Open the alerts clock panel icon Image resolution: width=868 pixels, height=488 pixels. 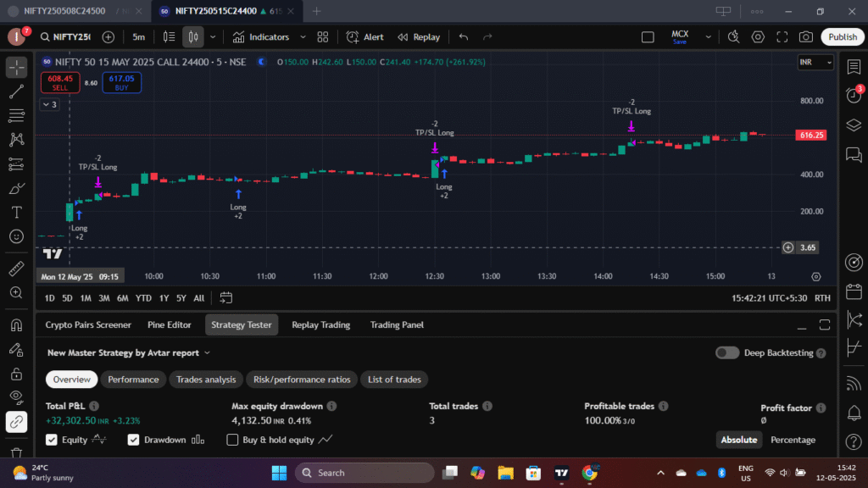click(x=854, y=95)
